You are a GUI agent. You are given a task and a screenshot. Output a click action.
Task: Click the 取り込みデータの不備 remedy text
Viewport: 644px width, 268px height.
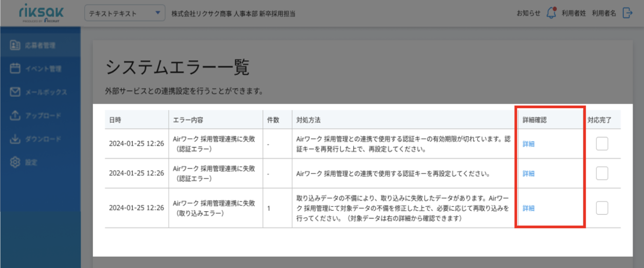point(403,208)
